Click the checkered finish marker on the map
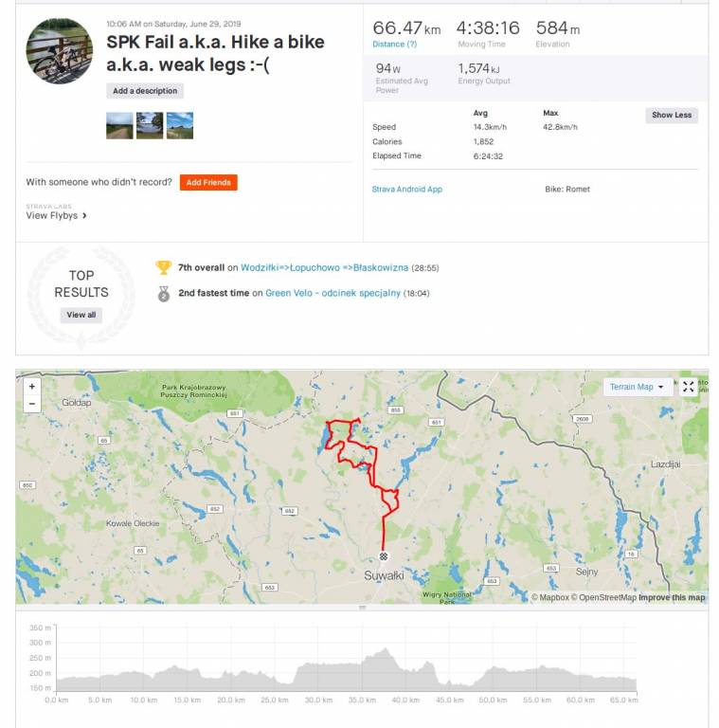Image resolution: width=719 pixels, height=728 pixels. tap(384, 556)
